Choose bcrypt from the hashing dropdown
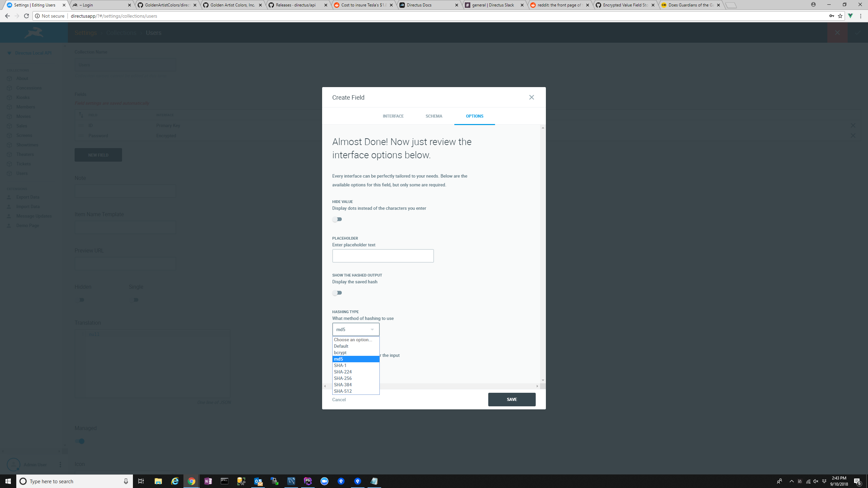This screenshot has height=488, width=868. [340, 352]
